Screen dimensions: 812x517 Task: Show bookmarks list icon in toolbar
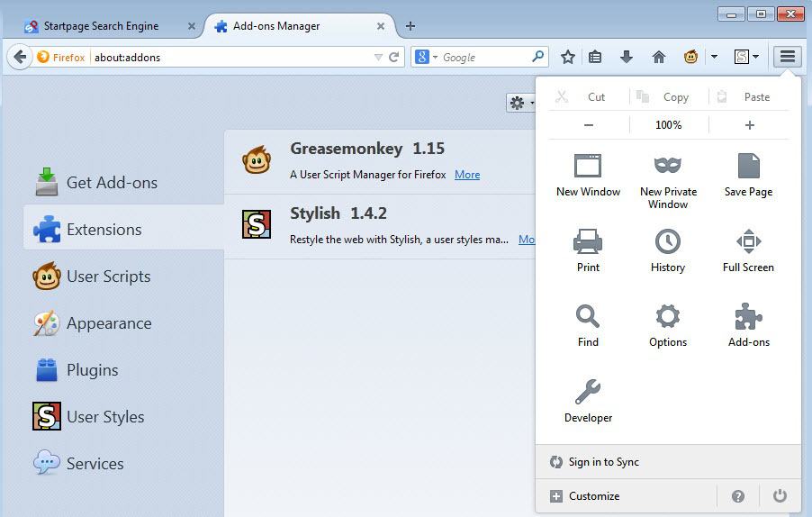click(x=595, y=57)
